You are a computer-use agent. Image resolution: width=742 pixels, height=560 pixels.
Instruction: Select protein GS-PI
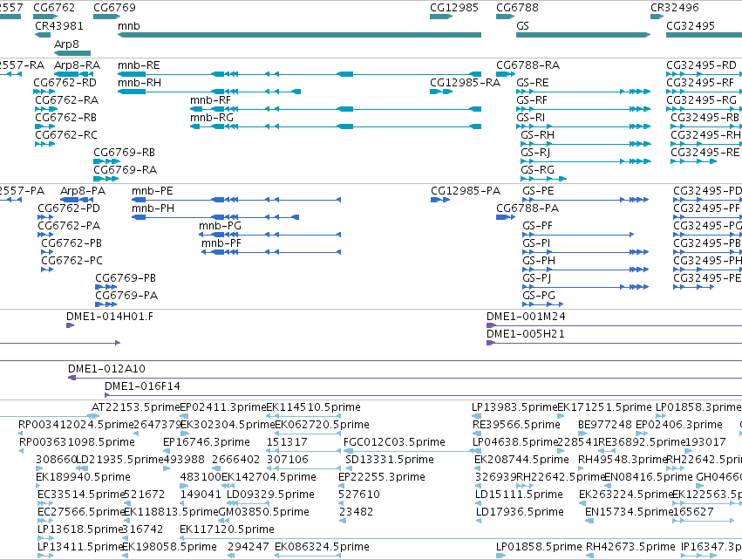[x=536, y=243]
